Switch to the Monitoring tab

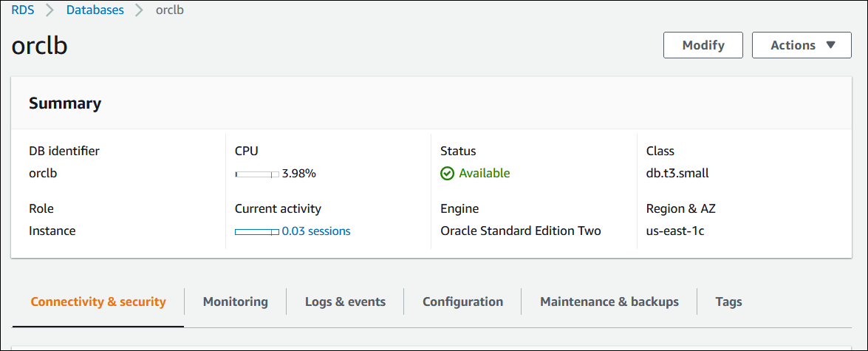pyautogui.click(x=235, y=301)
